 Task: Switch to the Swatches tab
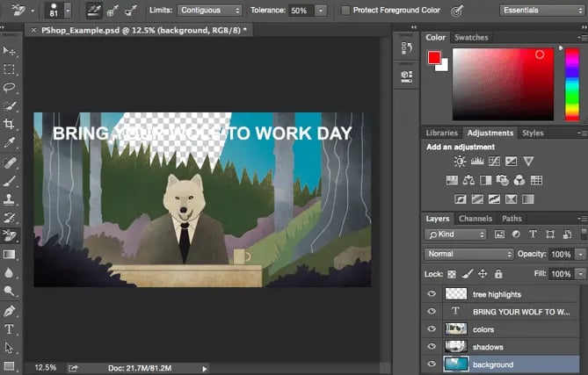pos(472,38)
